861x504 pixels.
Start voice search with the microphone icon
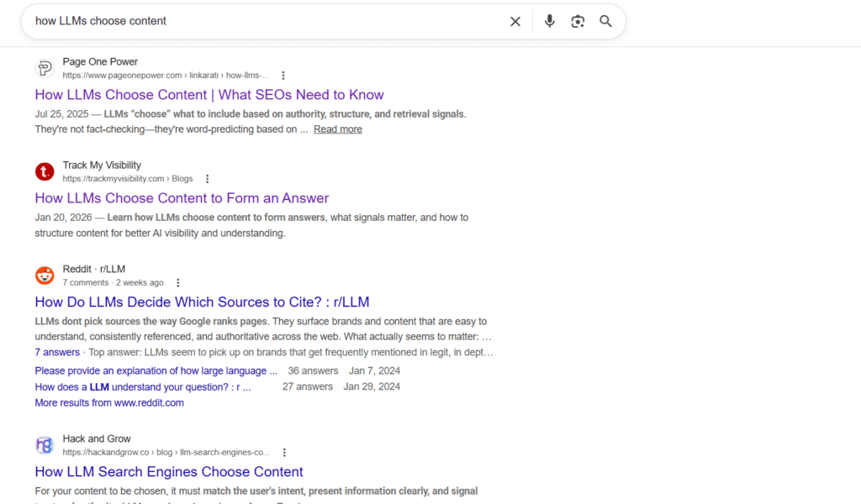(x=549, y=21)
